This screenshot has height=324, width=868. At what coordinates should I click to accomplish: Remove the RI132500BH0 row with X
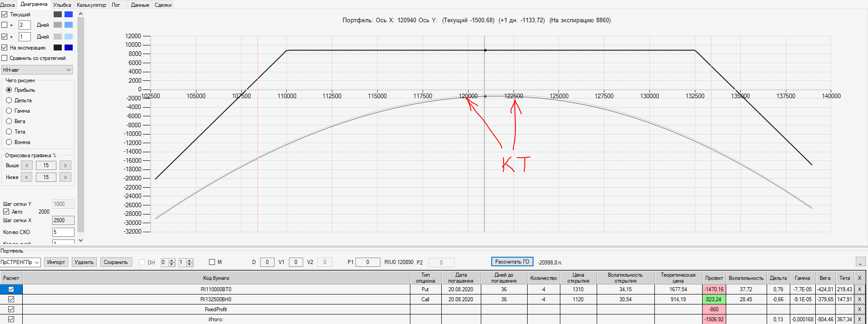coord(859,299)
